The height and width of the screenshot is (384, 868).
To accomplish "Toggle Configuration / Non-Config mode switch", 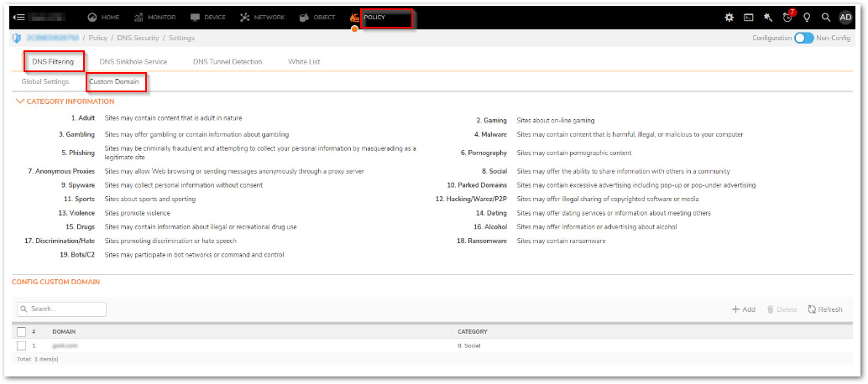I will point(803,38).
